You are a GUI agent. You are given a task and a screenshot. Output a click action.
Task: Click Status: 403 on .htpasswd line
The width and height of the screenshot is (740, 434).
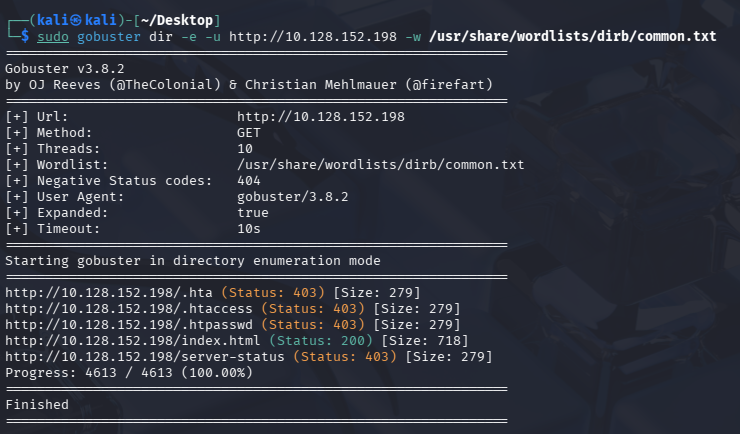[x=313, y=325]
